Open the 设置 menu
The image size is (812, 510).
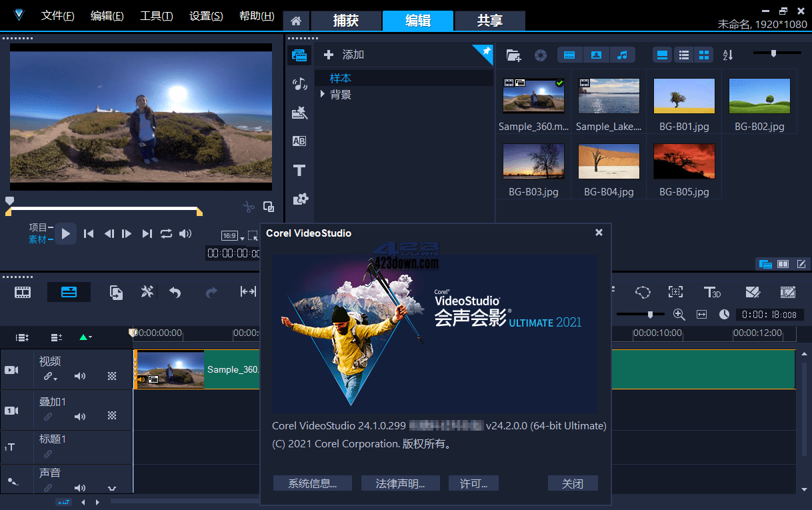[x=205, y=15]
